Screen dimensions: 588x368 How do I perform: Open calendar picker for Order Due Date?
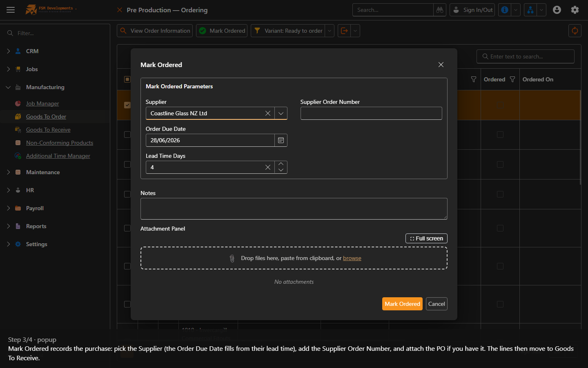point(281,140)
